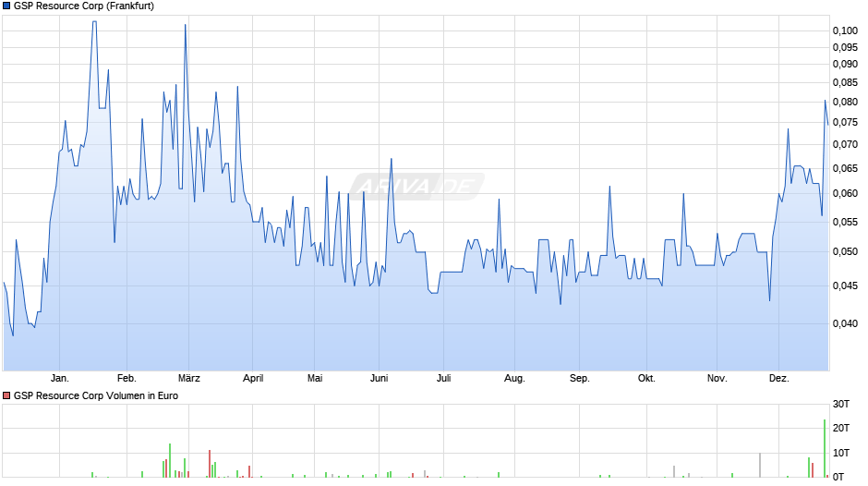Screen dimensions: 868x486
Task: Click the 20T volume axis label
Action: 841,428
